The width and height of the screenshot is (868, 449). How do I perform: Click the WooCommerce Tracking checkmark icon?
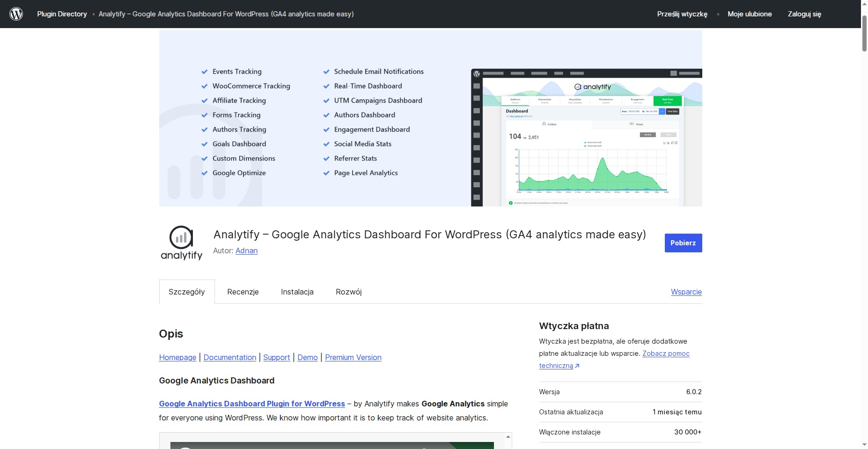(205, 86)
